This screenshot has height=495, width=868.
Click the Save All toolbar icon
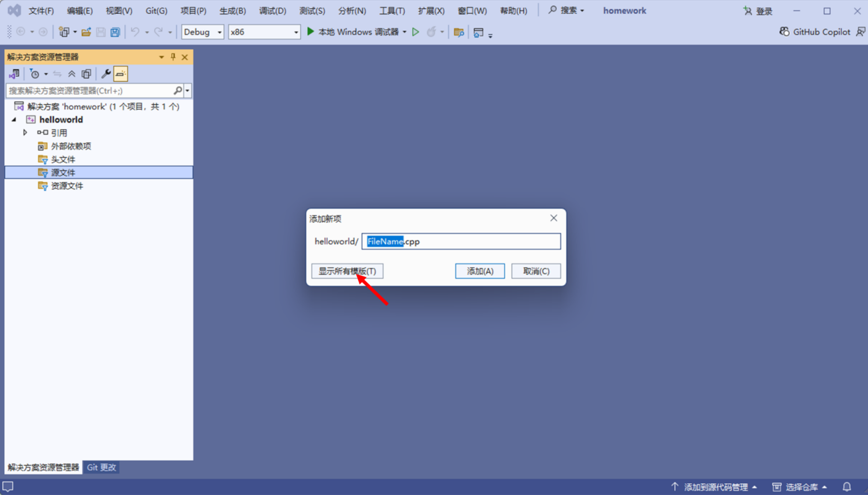pos(115,32)
